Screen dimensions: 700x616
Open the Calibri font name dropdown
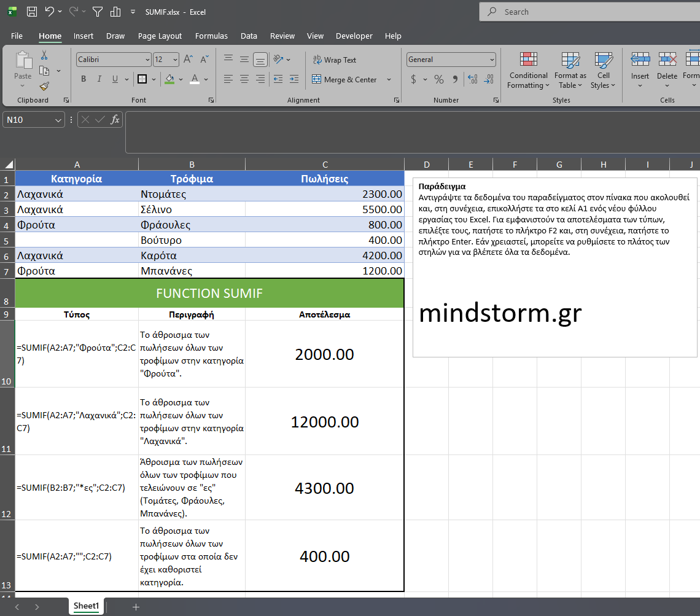tap(147, 60)
